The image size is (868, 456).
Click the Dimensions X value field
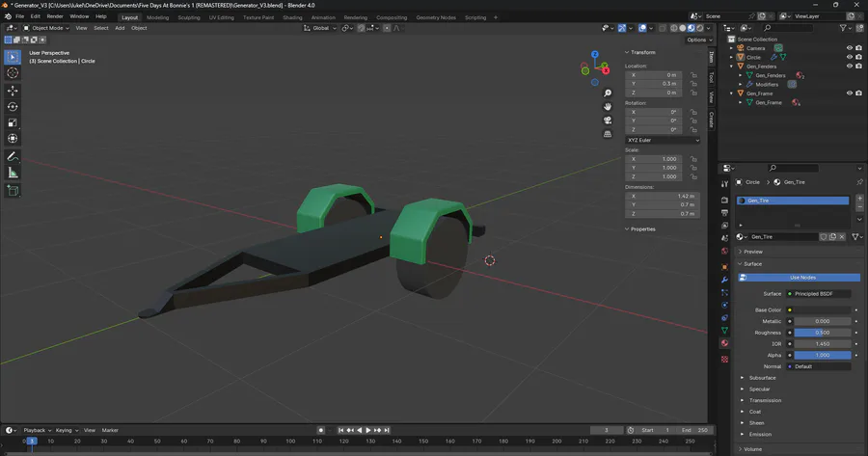(663, 196)
